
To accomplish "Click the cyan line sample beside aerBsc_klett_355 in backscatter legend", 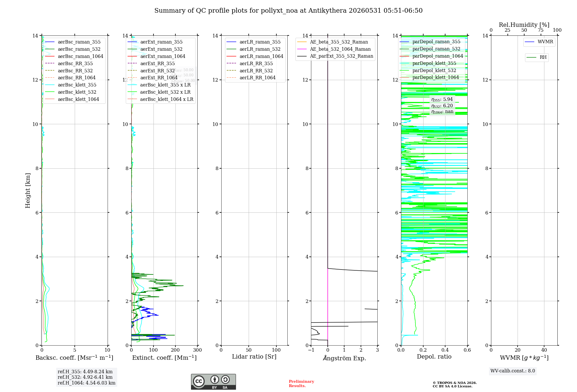I will point(50,85).
